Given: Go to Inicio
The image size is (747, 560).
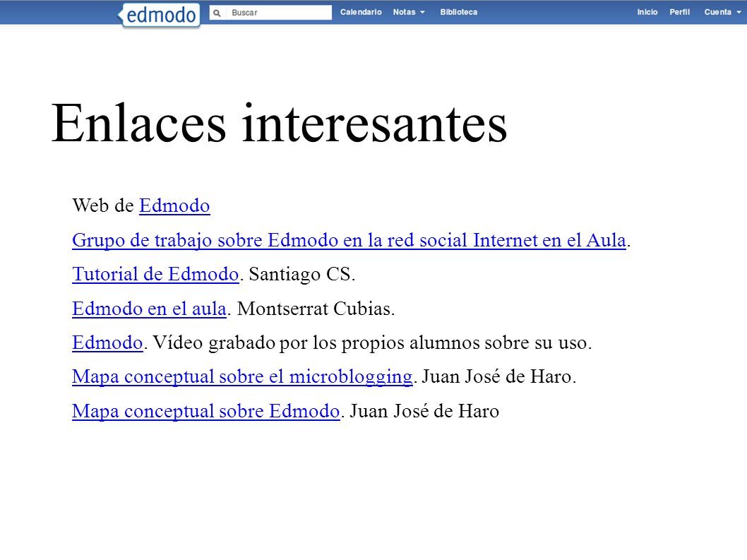Looking at the screenshot, I should [x=647, y=12].
